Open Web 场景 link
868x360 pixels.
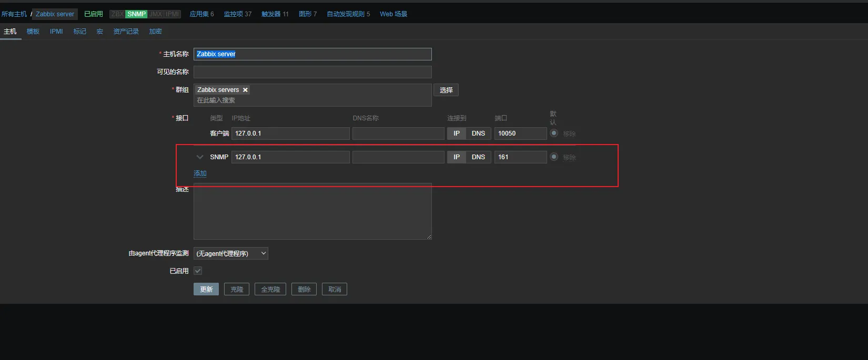pos(393,14)
